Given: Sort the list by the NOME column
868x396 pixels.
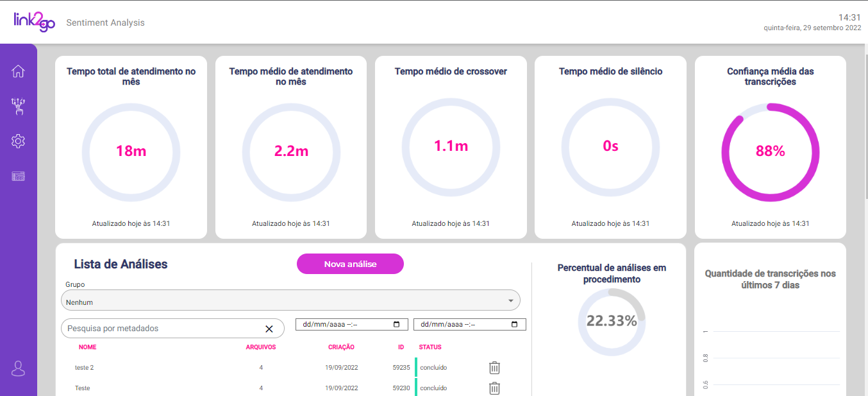Looking at the screenshot, I should click(x=87, y=347).
